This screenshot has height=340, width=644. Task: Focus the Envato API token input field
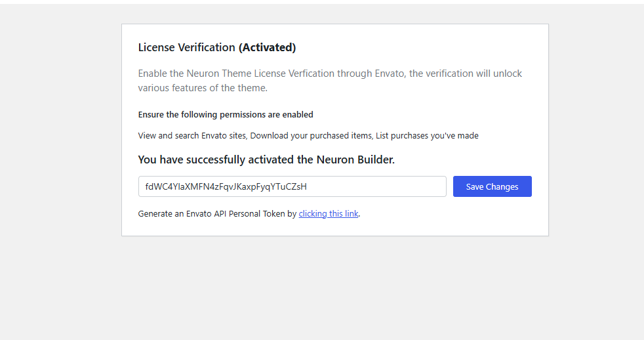[x=292, y=186]
